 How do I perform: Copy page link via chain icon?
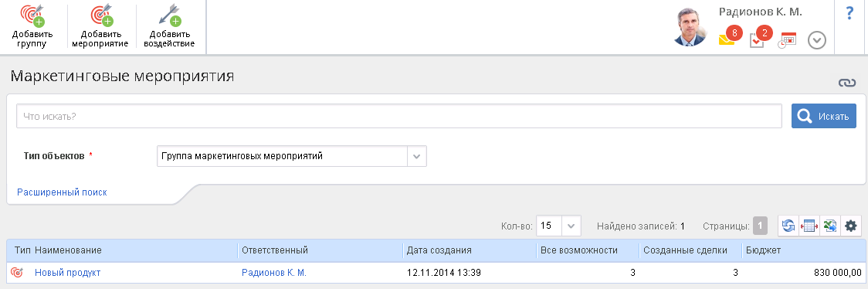click(847, 83)
